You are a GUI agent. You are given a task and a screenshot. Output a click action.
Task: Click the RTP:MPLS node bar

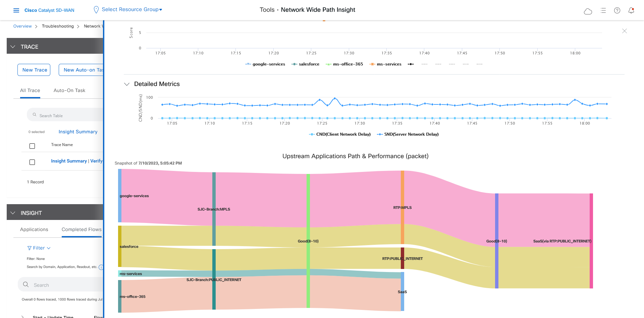pos(402,207)
